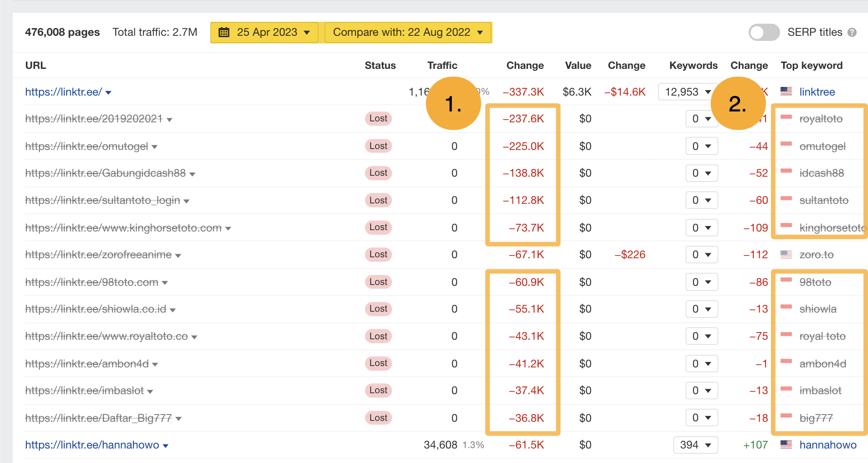Click the US flag beside hannahowo
Viewport: 868px width, 463px height.
pyautogui.click(x=786, y=445)
